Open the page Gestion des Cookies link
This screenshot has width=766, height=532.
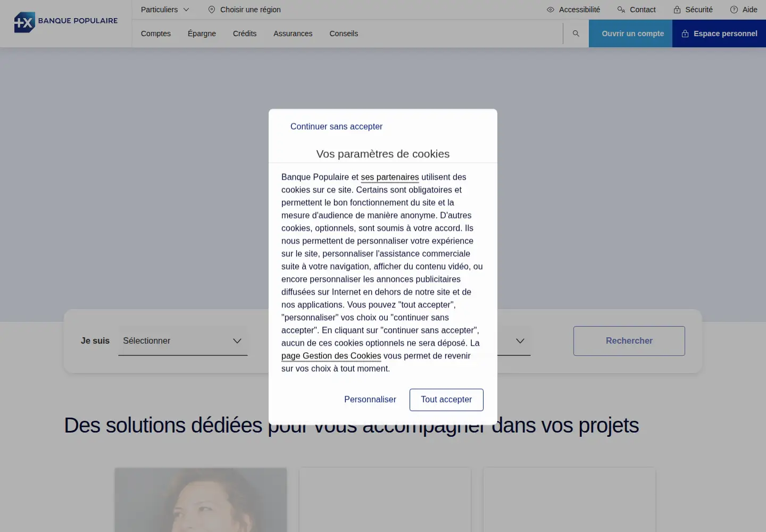point(331,356)
